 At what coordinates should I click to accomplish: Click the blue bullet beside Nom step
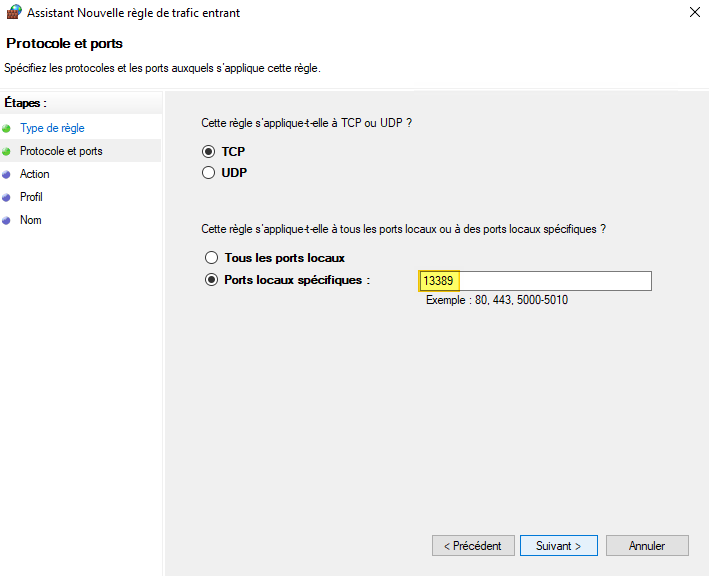click(7, 220)
